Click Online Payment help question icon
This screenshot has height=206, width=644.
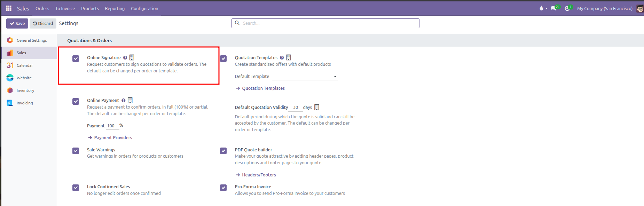(x=123, y=101)
